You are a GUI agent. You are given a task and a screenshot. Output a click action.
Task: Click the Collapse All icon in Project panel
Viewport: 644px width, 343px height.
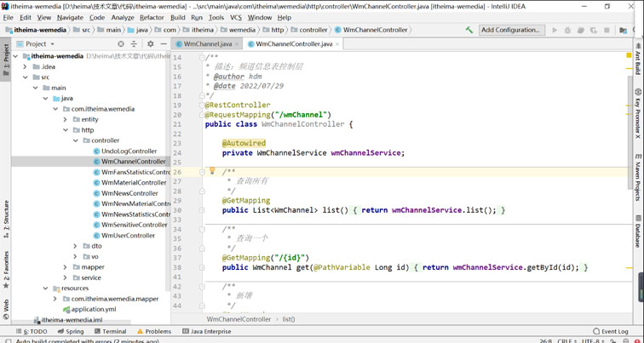point(134,44)
